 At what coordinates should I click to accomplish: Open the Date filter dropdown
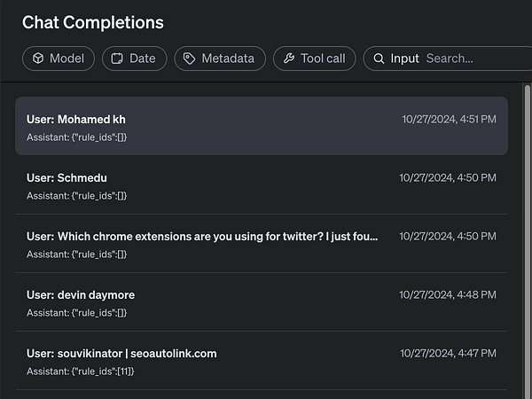coord(135,59)
